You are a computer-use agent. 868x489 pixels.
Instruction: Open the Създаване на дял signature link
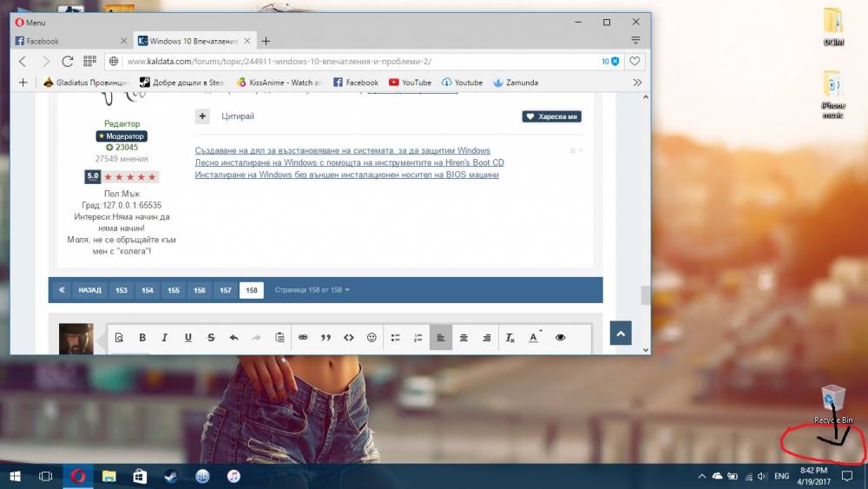click(342, 150)
